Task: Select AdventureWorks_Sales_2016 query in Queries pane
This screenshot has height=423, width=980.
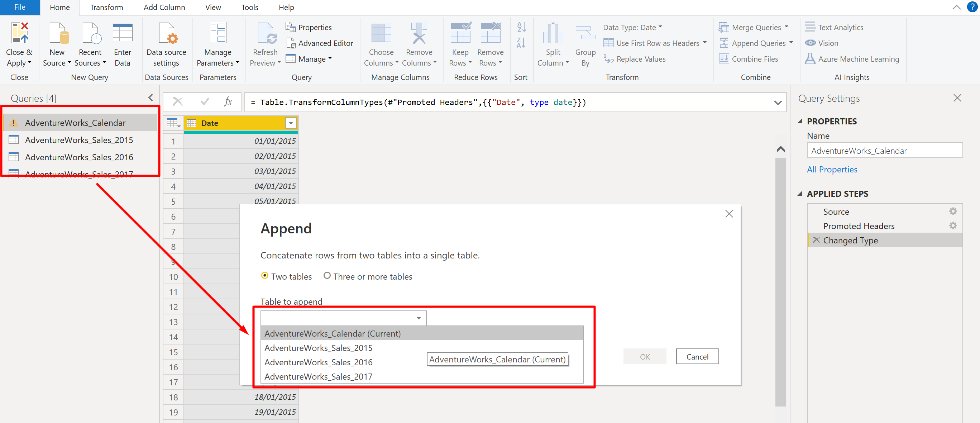Action: (x=80, y=157)
